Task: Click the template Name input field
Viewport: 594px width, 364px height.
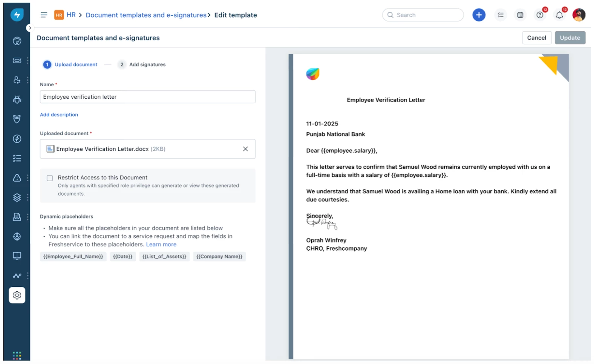Action: click(148, 97)
